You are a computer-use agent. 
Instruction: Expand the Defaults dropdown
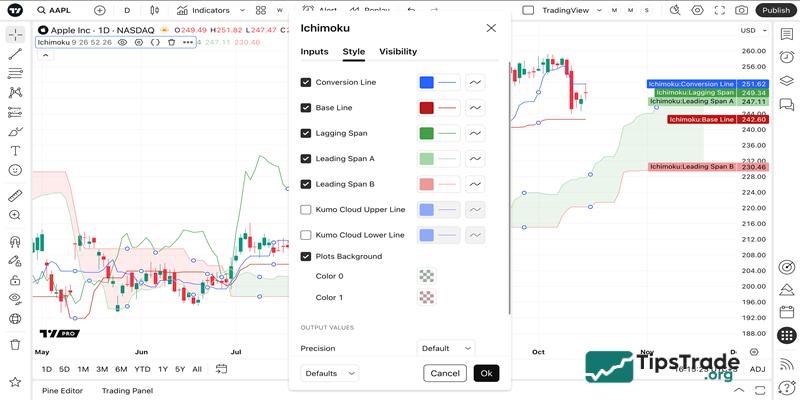pyautogui.click(x=329, y=373)
